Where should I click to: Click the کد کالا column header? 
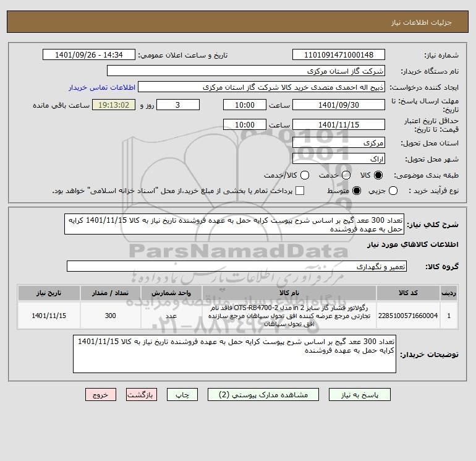(x=408, y=293)
